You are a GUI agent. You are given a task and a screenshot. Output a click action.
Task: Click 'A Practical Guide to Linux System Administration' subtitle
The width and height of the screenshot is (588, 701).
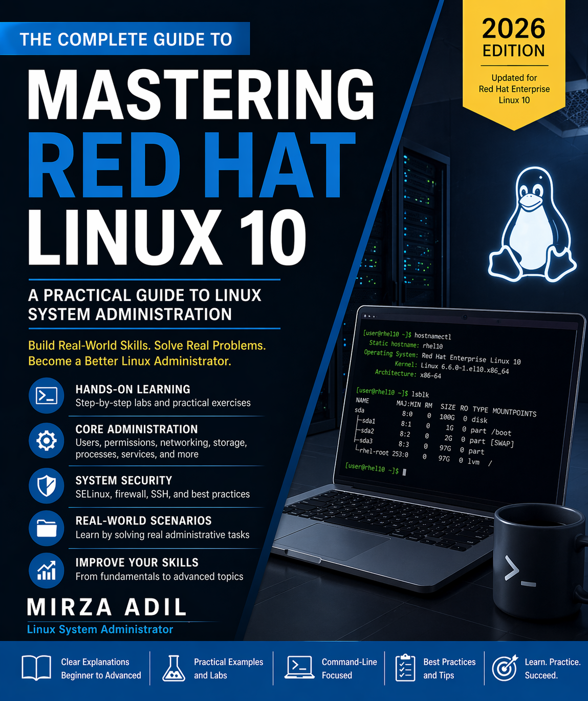pos(144,305)
